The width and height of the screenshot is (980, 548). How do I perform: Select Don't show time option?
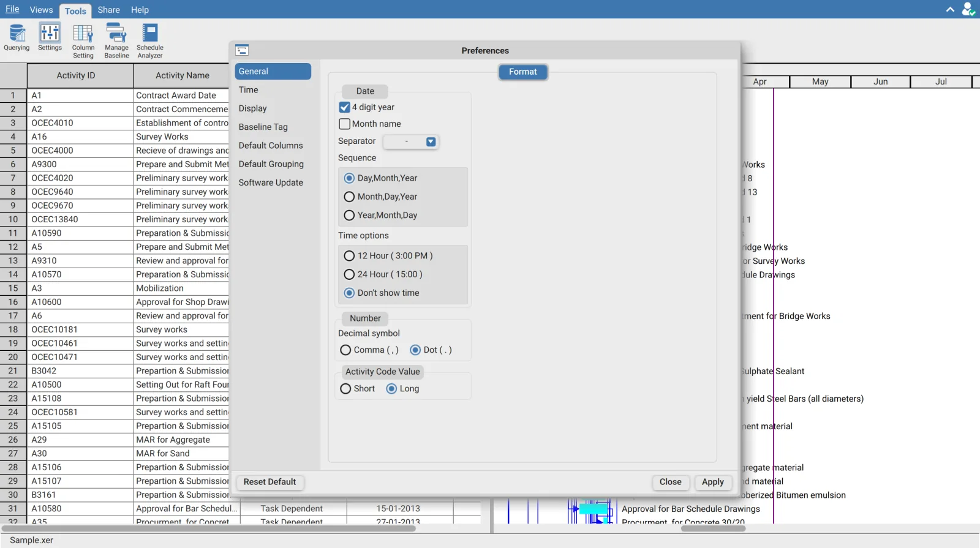(x=349, y=293)
